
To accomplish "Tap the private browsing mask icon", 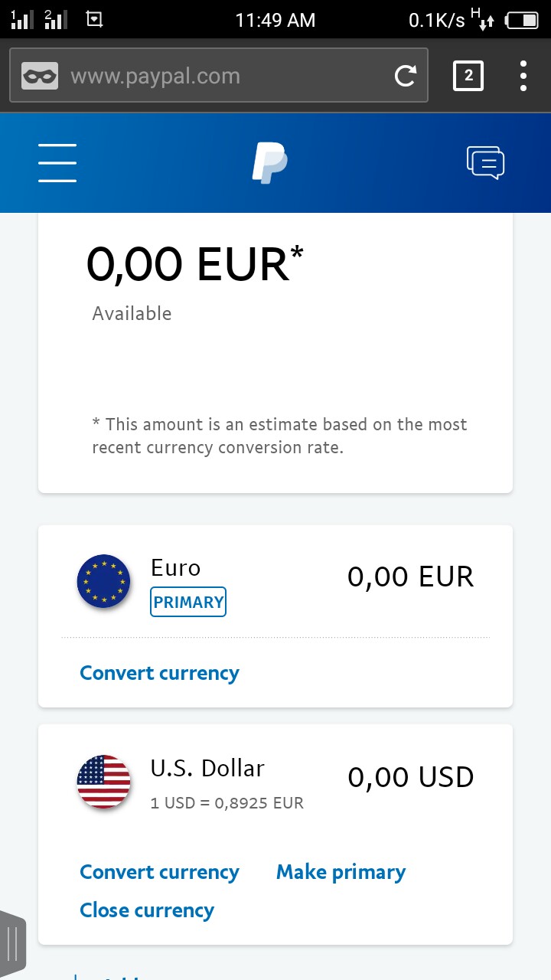I will (40, 76).
